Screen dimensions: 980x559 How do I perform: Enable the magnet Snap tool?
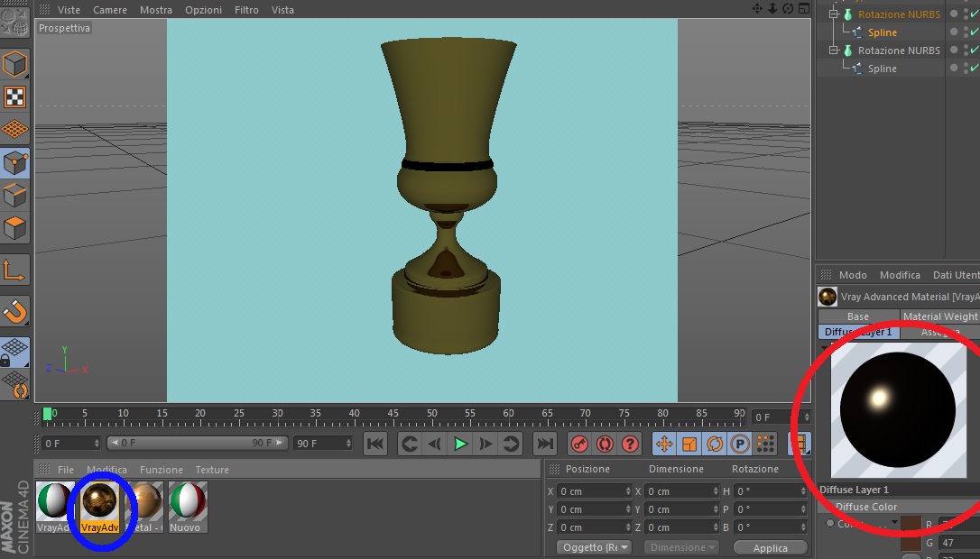click(15, 312)
